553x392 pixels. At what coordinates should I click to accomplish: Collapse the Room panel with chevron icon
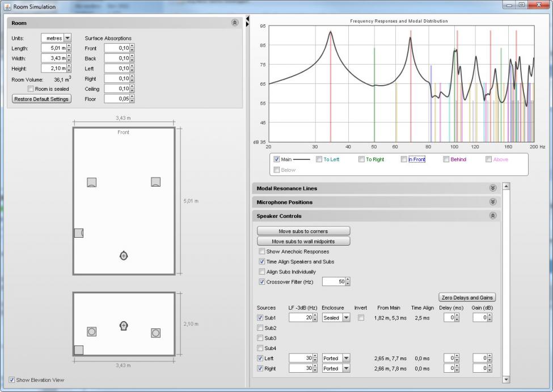(x=235, y=23)
